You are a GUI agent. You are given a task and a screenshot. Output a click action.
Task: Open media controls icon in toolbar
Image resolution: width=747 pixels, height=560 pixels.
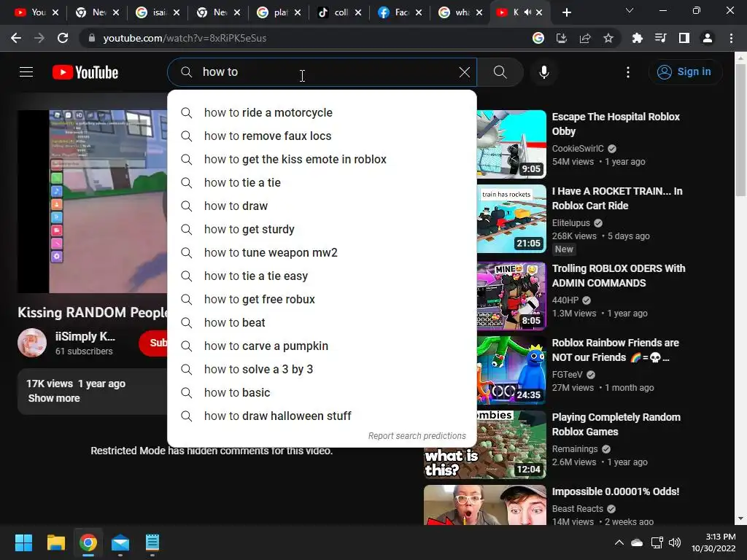660,38
